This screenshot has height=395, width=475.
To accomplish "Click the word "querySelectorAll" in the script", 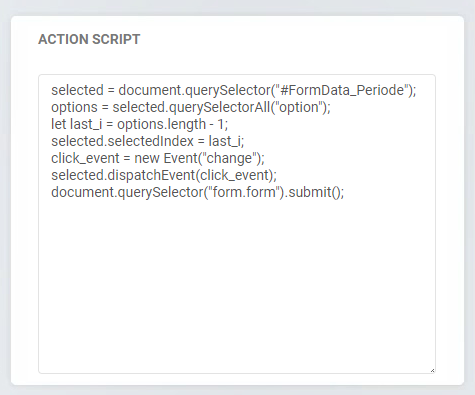I will (x=219, y=107).
